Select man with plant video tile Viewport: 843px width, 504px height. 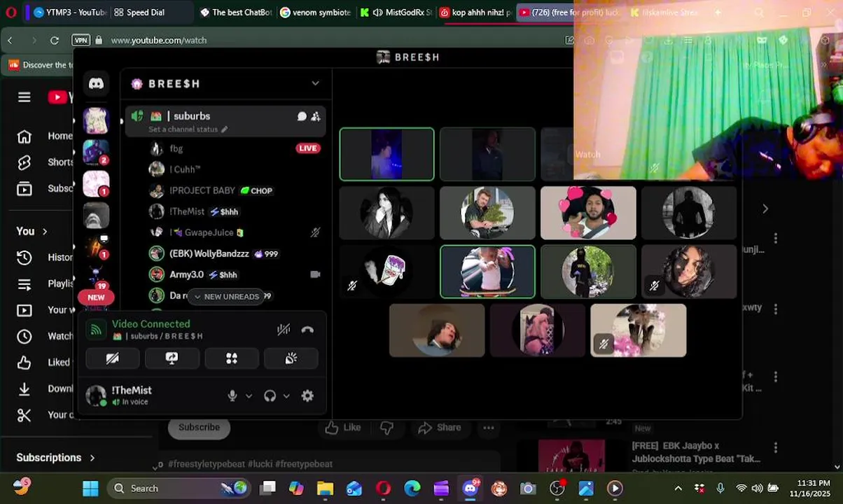487,213
